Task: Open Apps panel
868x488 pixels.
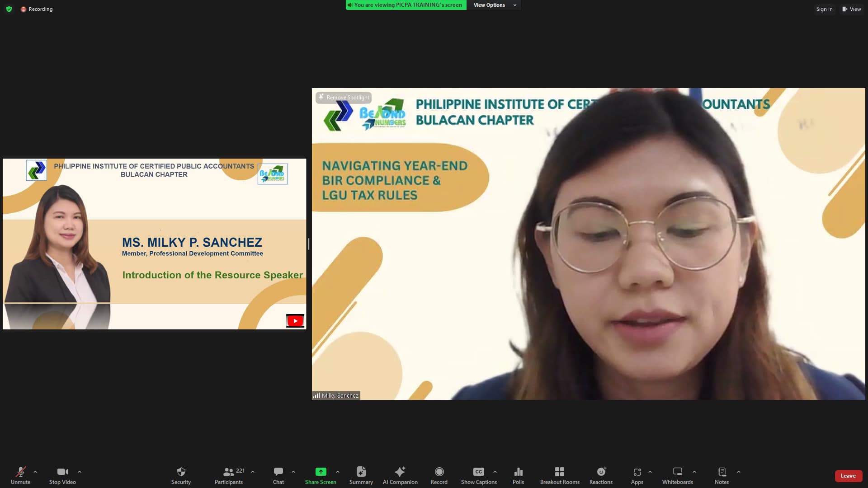Action: click(x=637, y=475)
